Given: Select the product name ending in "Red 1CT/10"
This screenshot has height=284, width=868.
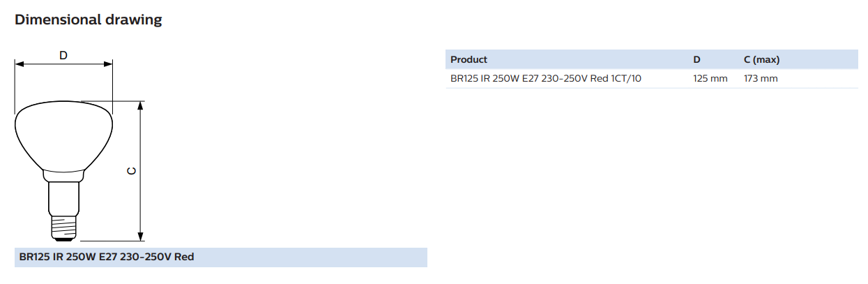Looking at the screenshot, I should pos(546,79).
